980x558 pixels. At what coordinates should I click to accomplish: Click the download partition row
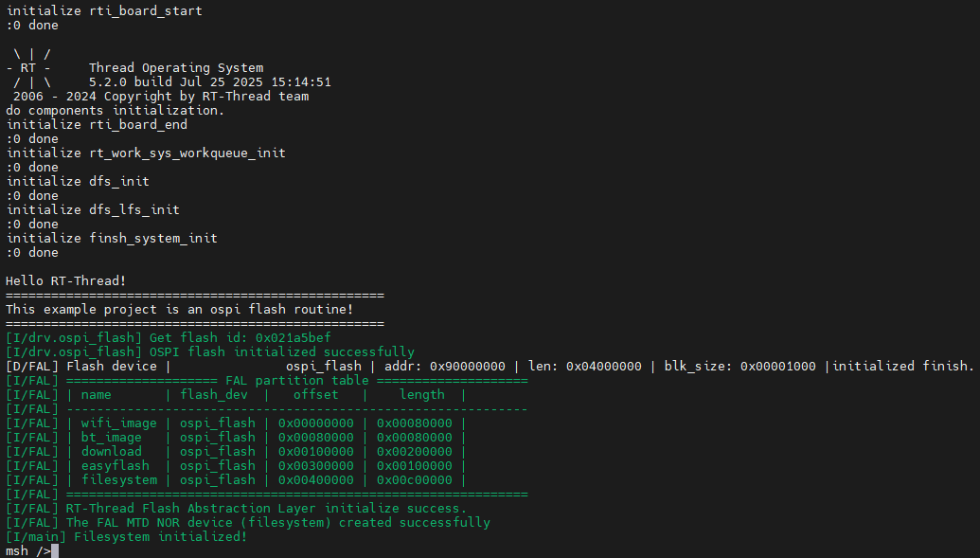pos(265,452)
